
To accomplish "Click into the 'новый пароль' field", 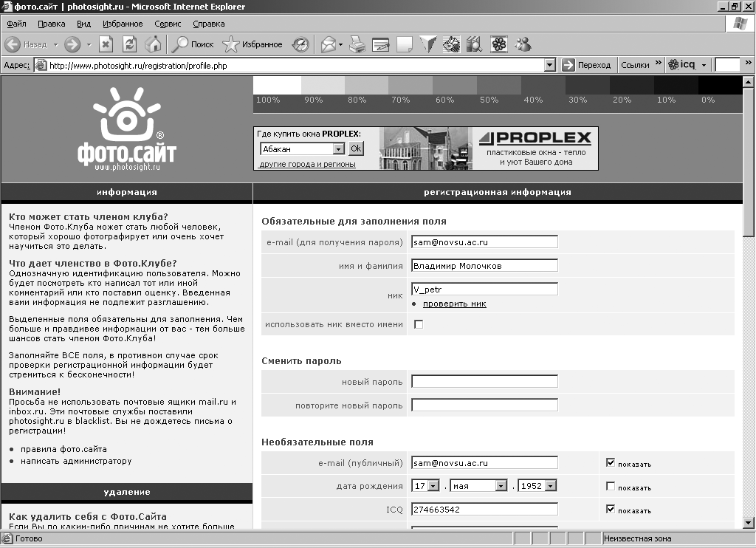I will point(484,382).
